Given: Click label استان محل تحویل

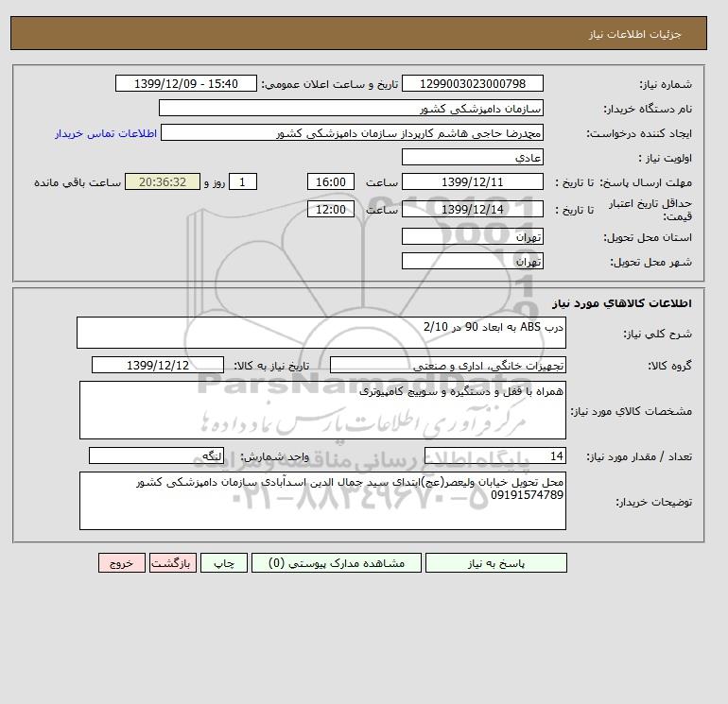Looking at the screenshot, I should pyautogui.click(x=648, y=237).
